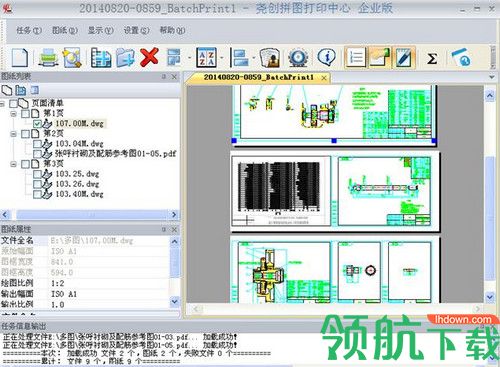Close the 20140820-0859_BatchPrint1 tab

pyautogui.click(x=324, y=78)
